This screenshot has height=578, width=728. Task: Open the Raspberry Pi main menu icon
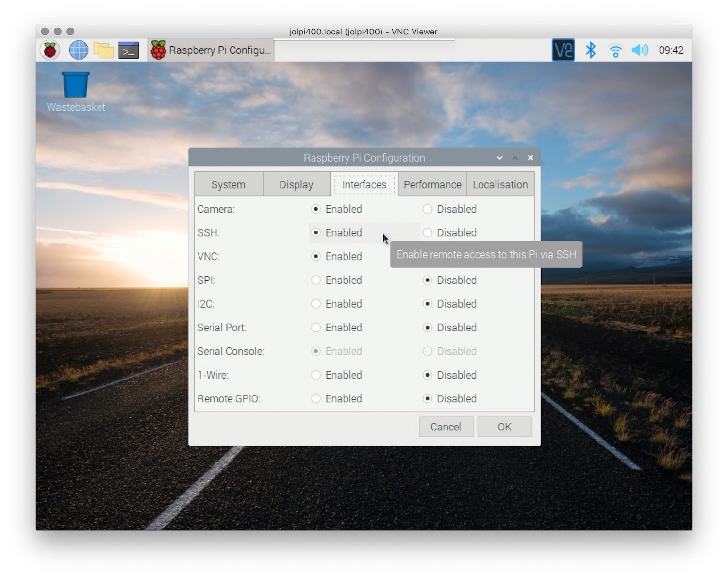click(x=50, y=50)
